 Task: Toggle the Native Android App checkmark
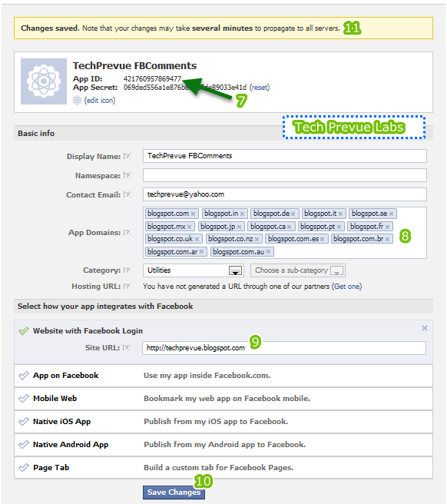coord(24,445)
